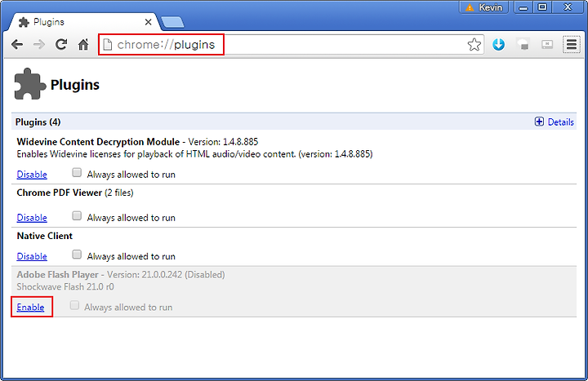
Task: Close the Chrome window
Action: [x=568, y=7]
